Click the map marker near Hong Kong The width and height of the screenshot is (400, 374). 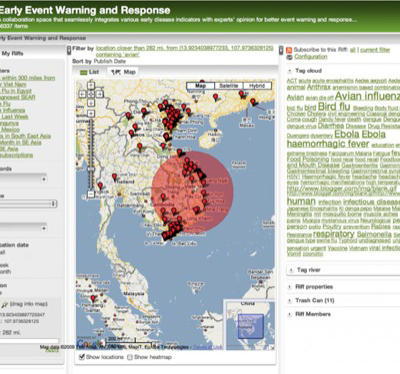[253, 101]
